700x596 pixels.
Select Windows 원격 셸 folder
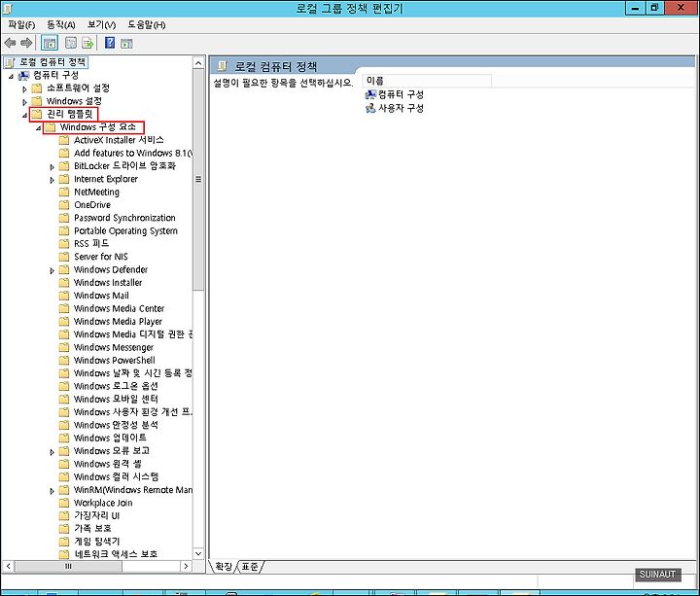[x=107, y=464]
